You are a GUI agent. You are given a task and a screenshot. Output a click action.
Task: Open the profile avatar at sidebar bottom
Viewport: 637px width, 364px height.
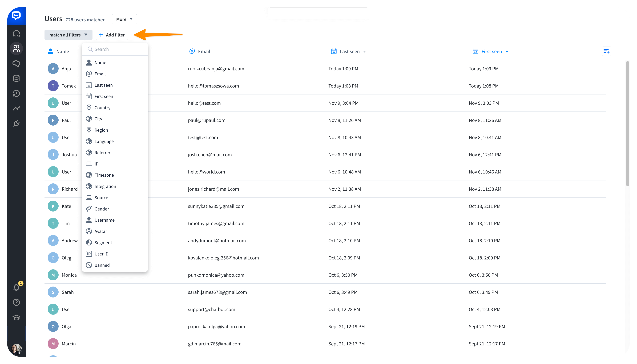(x=17, y=349)
